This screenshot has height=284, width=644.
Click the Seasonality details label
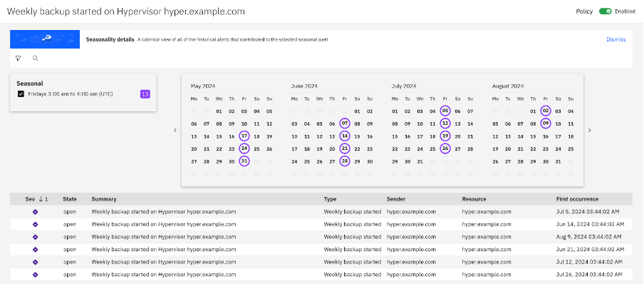pos(110,39)
